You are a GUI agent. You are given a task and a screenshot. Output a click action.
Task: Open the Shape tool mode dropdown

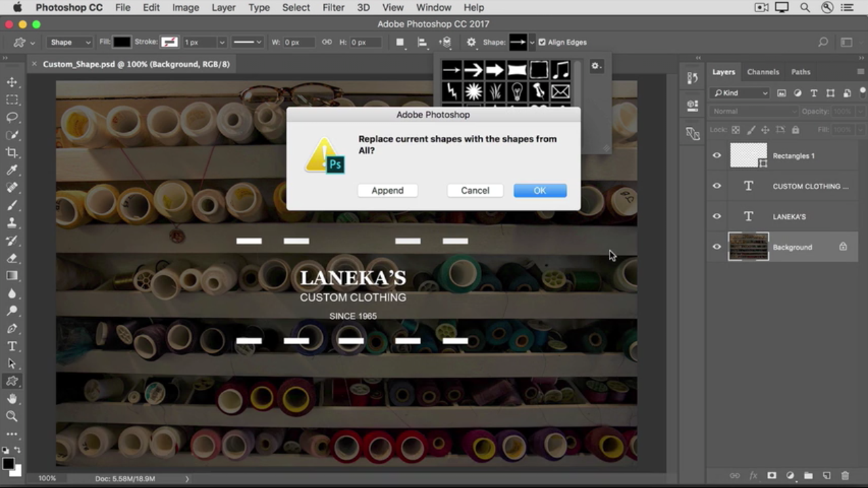(70, 42)
